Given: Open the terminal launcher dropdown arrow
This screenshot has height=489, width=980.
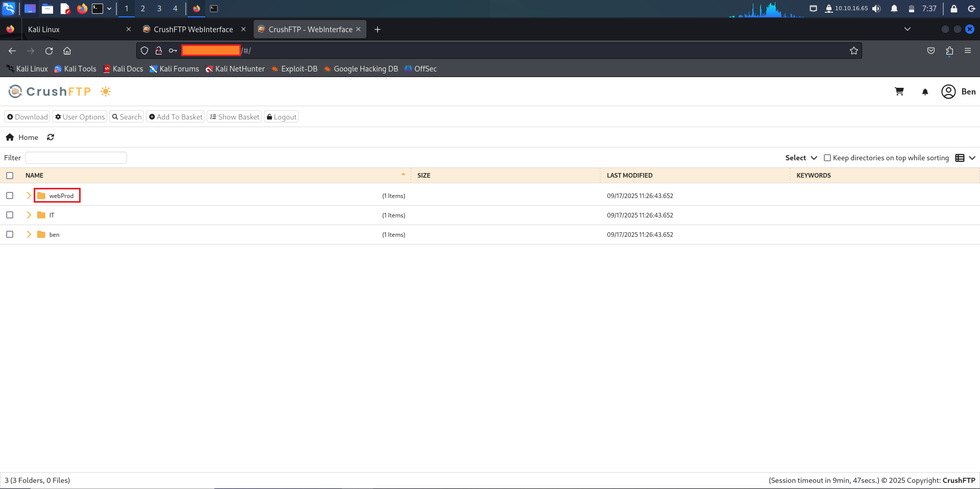Looking at the screenshot, I should (109, 9).
